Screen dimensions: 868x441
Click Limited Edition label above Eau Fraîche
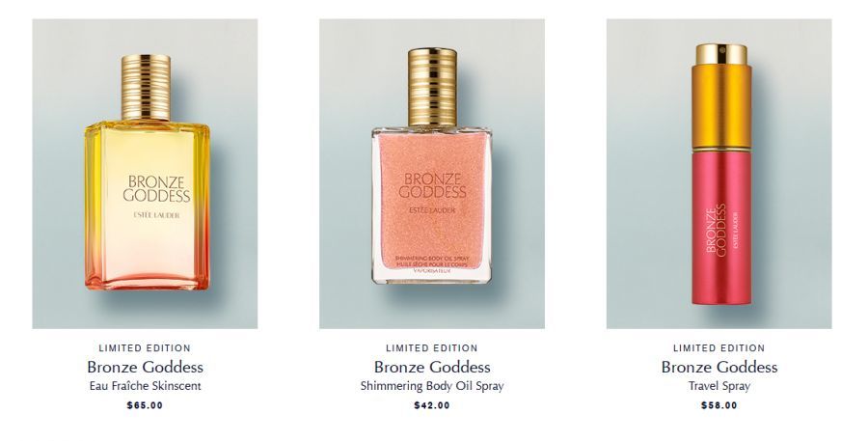click(x=145, y=348)
